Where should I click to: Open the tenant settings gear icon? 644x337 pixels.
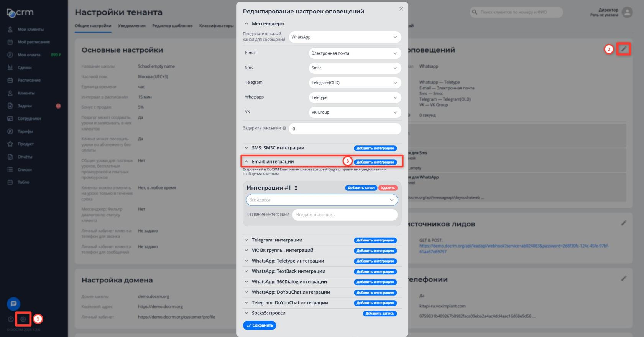click(23, 319)
